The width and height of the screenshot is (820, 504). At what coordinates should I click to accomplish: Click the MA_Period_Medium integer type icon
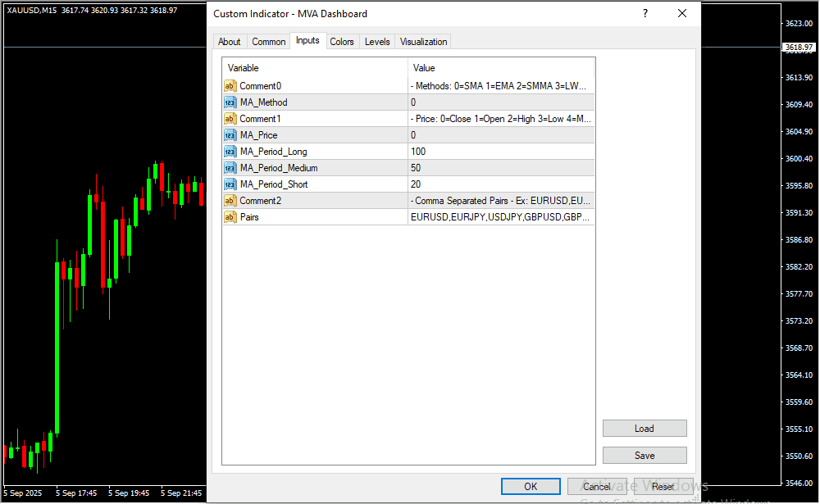pyautogui.click(x=230, y=168)
